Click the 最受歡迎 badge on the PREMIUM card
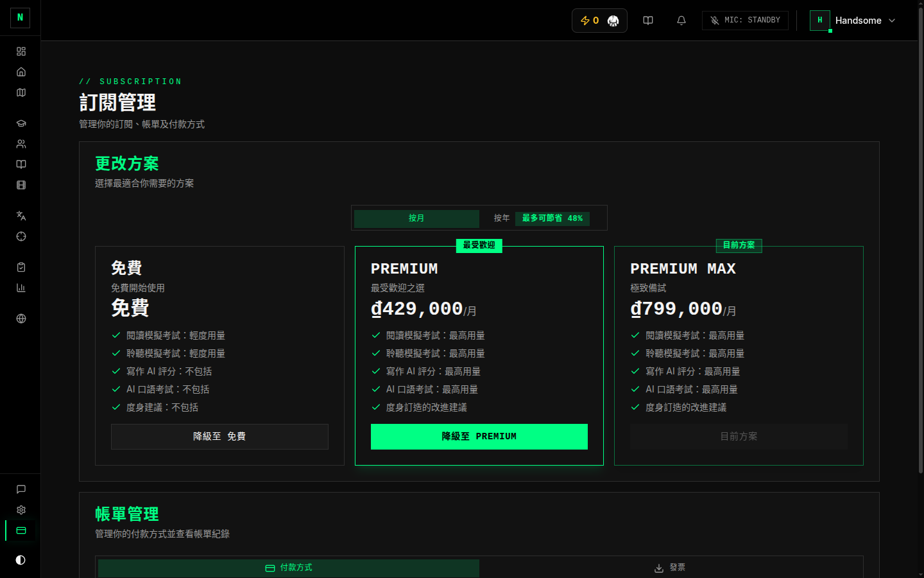The height and width of the screenshot is (578, 924). pyautogui.click(x=479, y=245)
